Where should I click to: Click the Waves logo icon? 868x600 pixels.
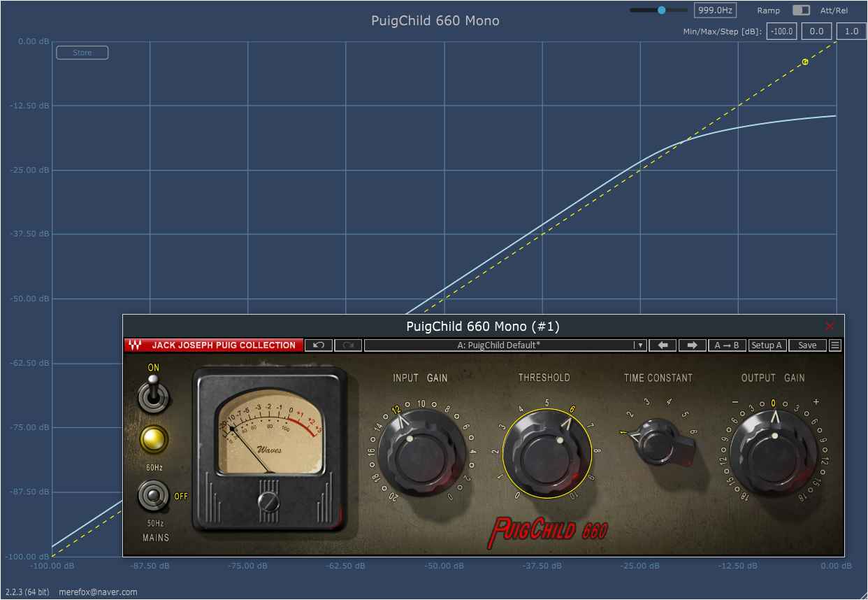tap(136, 345)
